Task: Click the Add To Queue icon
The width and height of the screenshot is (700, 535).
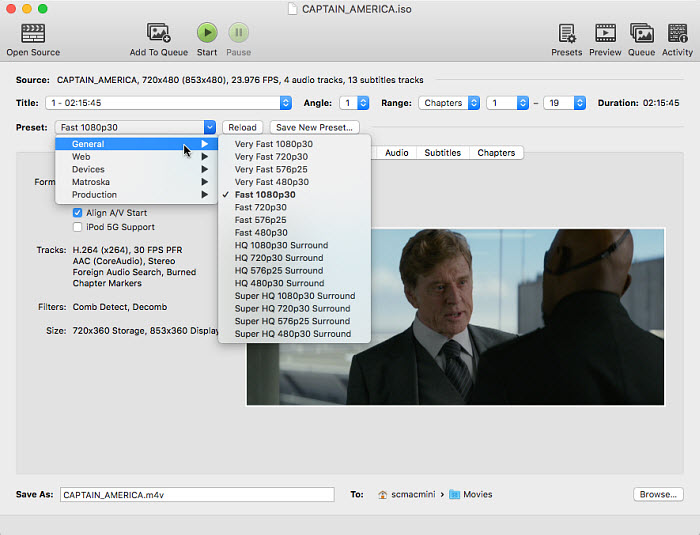Action: coord(158,33)
